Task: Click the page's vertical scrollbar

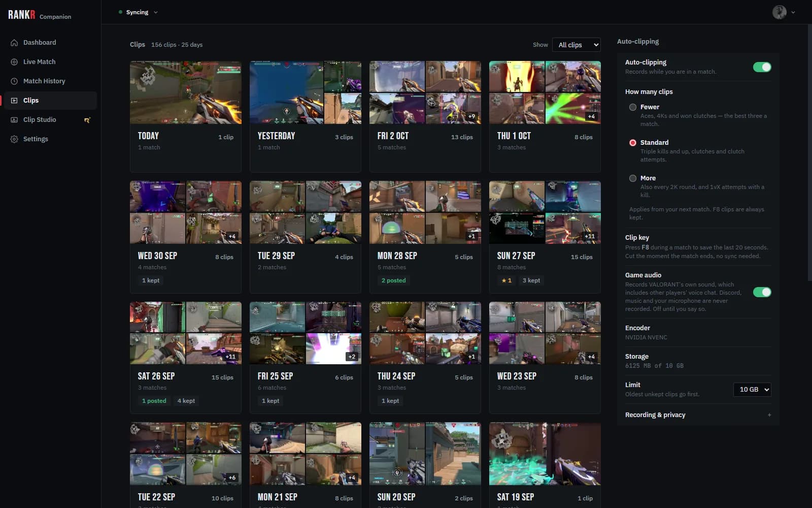Action: (x=809, y=152)
